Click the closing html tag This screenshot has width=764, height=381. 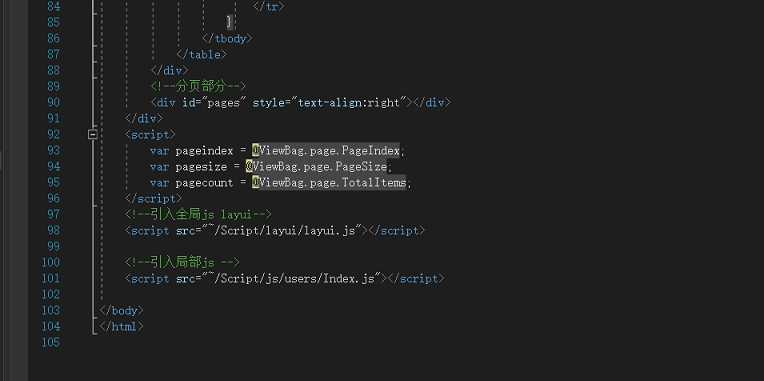(x=121, y=326)
